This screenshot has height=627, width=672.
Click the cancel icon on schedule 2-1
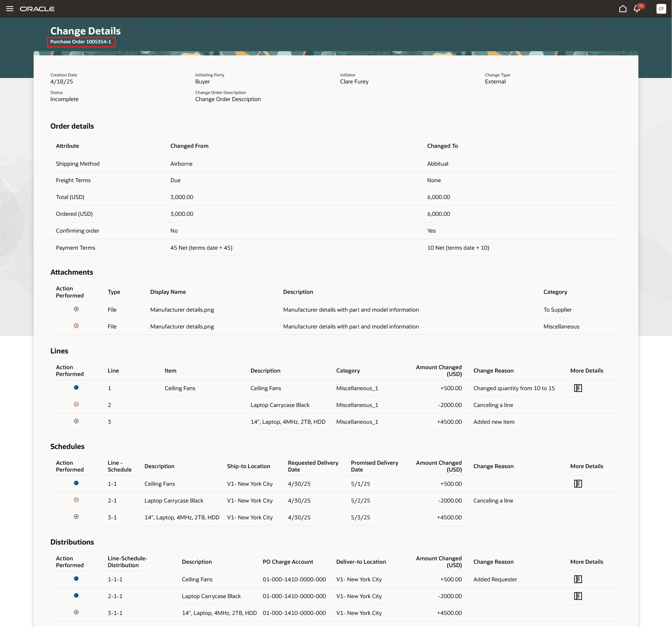[x=76, y=500]
